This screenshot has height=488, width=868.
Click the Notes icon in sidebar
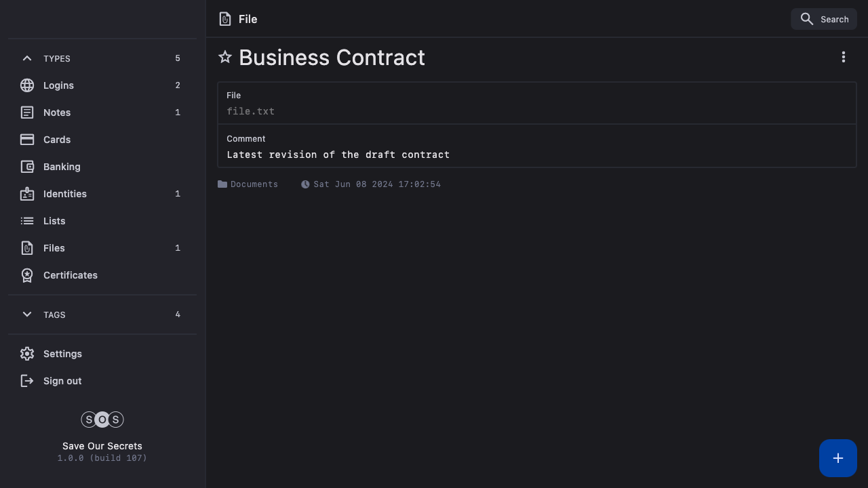pos(27,113)
